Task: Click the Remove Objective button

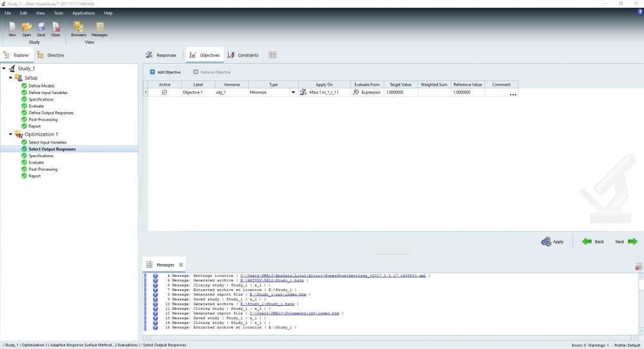Action: pos(212,72)
